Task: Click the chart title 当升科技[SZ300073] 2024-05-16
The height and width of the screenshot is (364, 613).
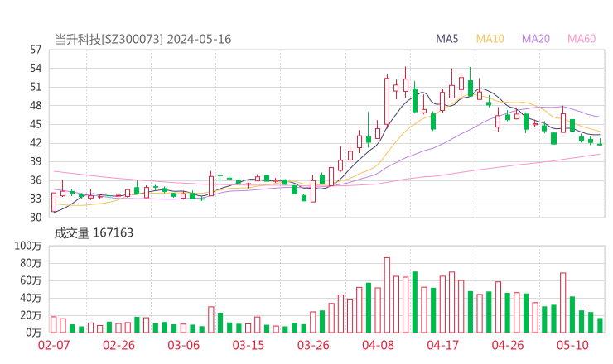Action: pos(142,39)
